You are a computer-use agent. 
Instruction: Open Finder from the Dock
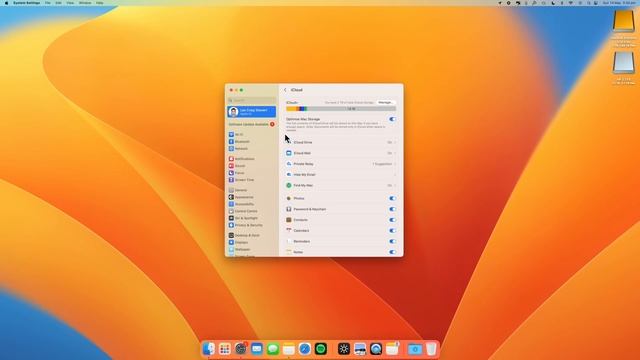209,349
